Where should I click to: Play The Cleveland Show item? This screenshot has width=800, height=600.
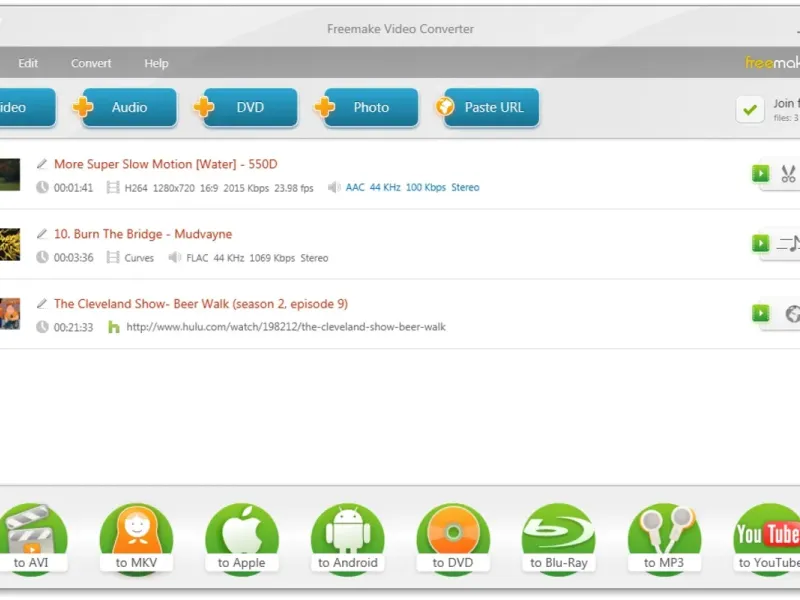[x=761, y=313]
